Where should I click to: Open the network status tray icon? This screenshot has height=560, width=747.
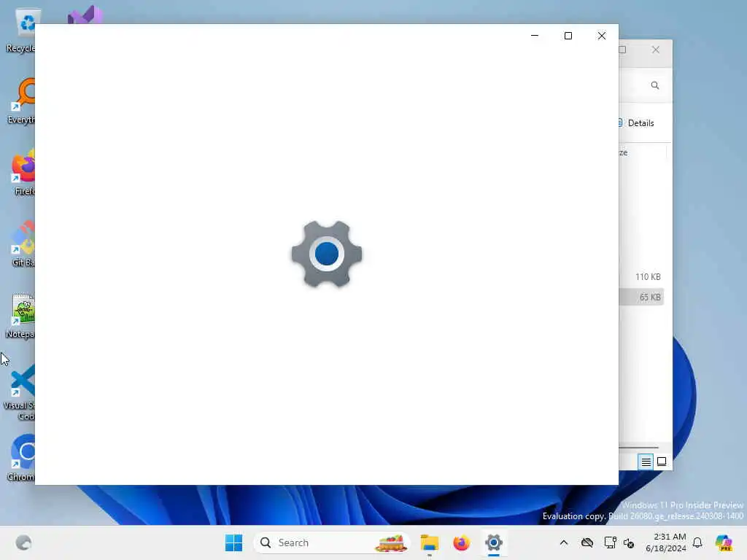610,542
